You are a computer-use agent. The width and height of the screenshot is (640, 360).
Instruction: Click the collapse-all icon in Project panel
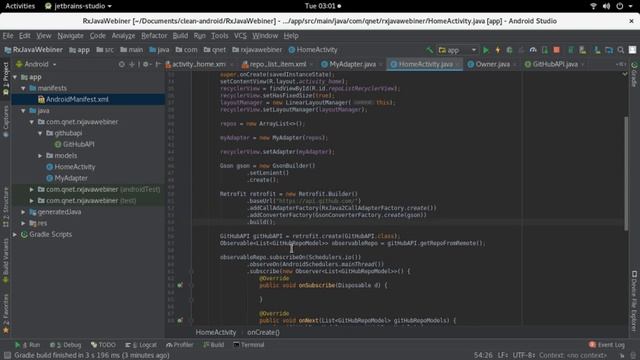tap(132, 64)
